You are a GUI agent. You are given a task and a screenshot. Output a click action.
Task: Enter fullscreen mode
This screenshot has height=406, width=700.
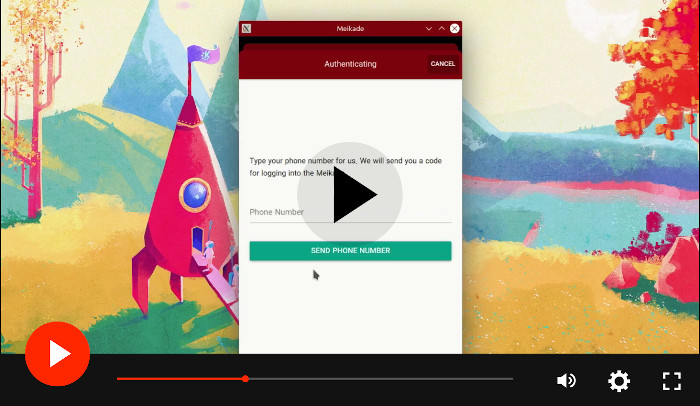[671, 381]
